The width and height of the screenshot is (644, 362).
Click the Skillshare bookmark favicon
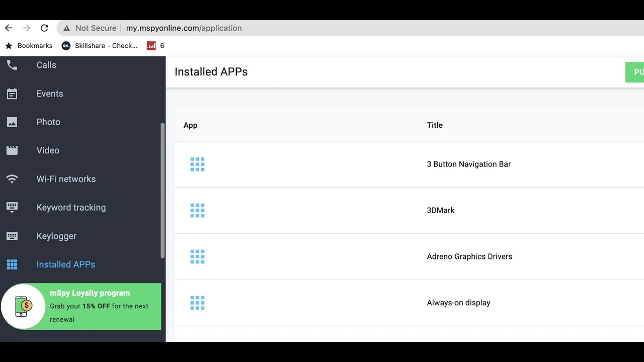click(66, 46)
